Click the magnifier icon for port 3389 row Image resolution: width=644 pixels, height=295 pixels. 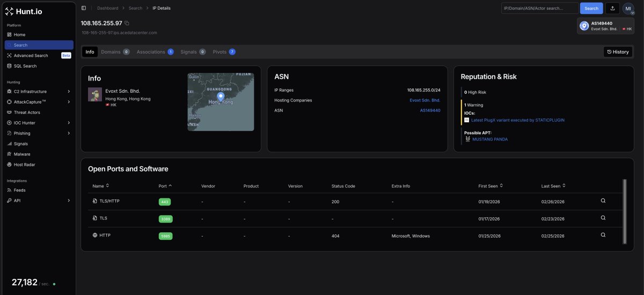603,218
